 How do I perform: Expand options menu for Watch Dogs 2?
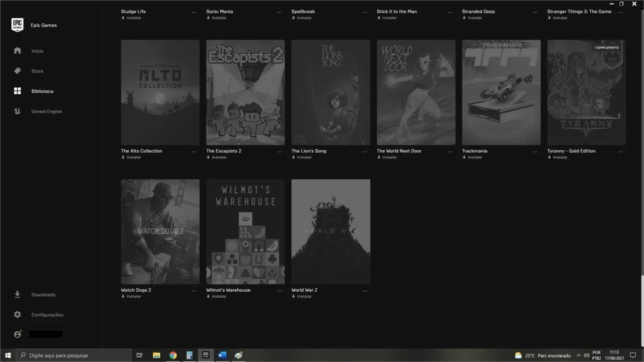pos(194,290)
